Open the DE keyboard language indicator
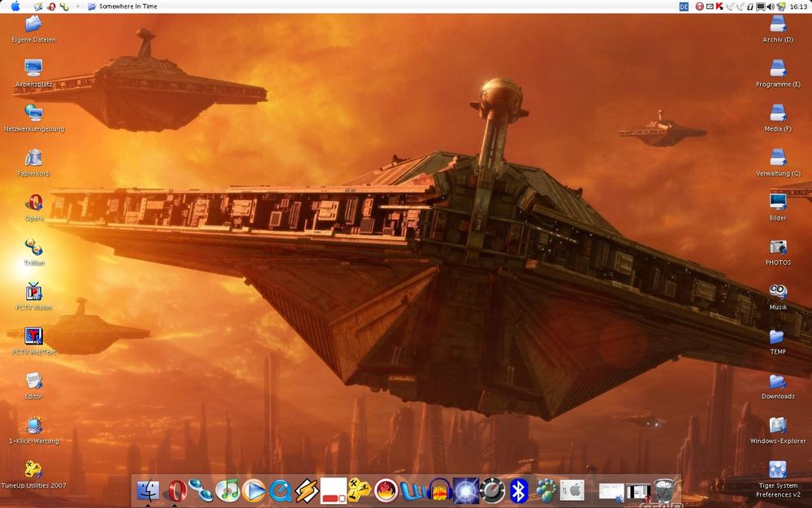 click(684, 7)
